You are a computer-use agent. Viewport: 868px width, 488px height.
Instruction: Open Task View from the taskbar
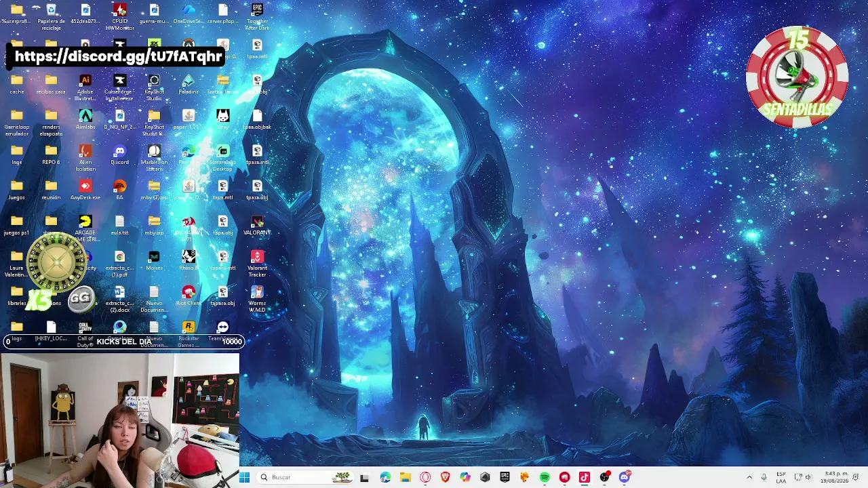tap(364, 477)
